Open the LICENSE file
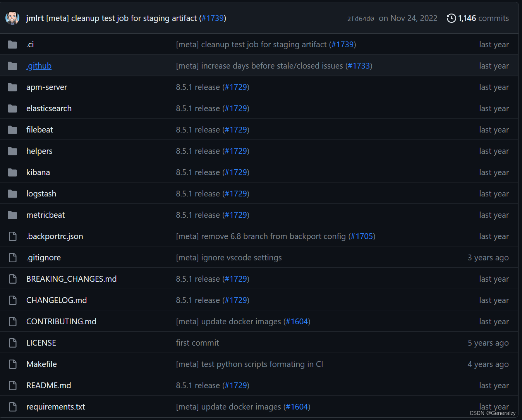Image resolution: width=522 pixels, height=420 pixels. pyautogui.click(x=41, y=343)
